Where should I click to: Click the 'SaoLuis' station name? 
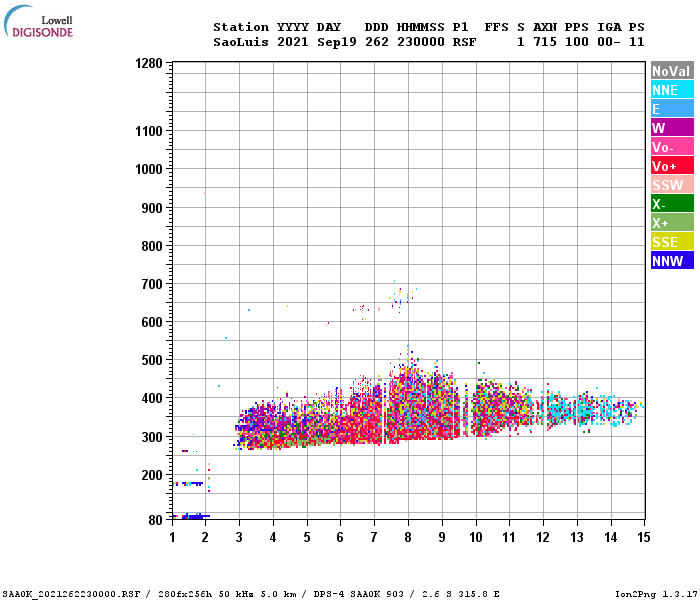(x=241, y=42)
